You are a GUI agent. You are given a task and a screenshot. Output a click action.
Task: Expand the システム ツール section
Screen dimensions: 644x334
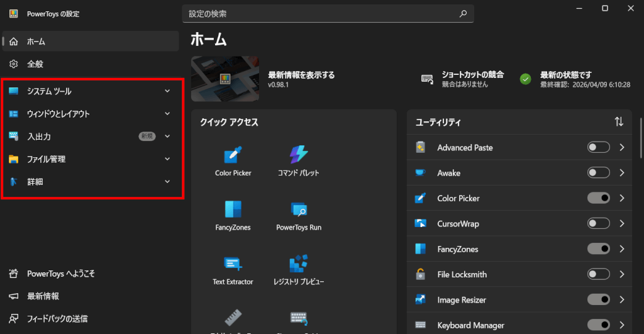tap(167, 91)
